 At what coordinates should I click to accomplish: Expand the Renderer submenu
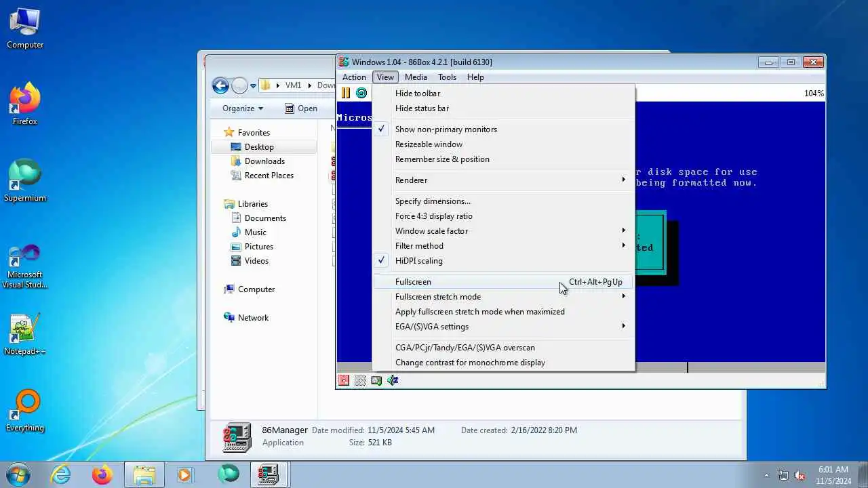504,180
